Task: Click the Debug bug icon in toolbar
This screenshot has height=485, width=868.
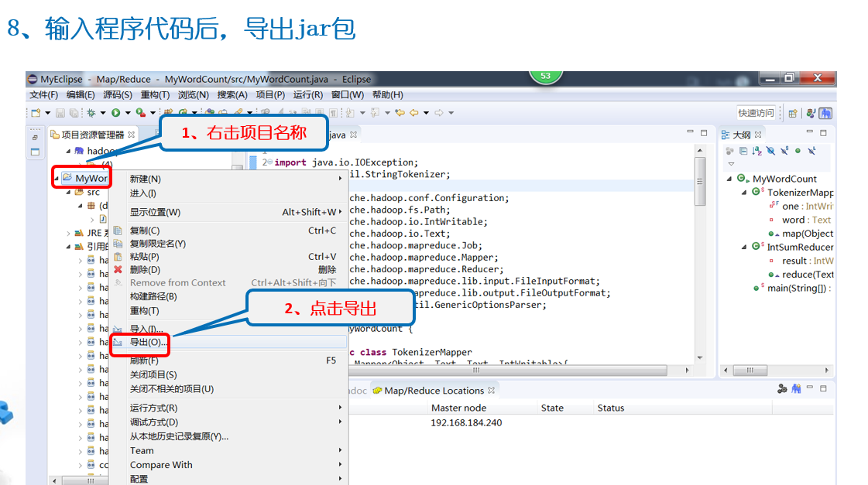Action: pos(91,113)
